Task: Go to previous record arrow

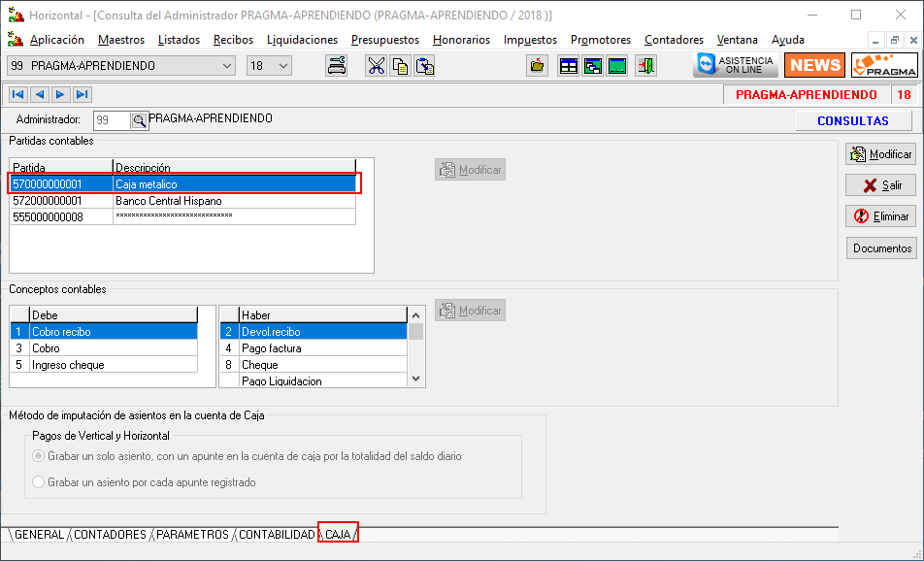Action: 39,94
